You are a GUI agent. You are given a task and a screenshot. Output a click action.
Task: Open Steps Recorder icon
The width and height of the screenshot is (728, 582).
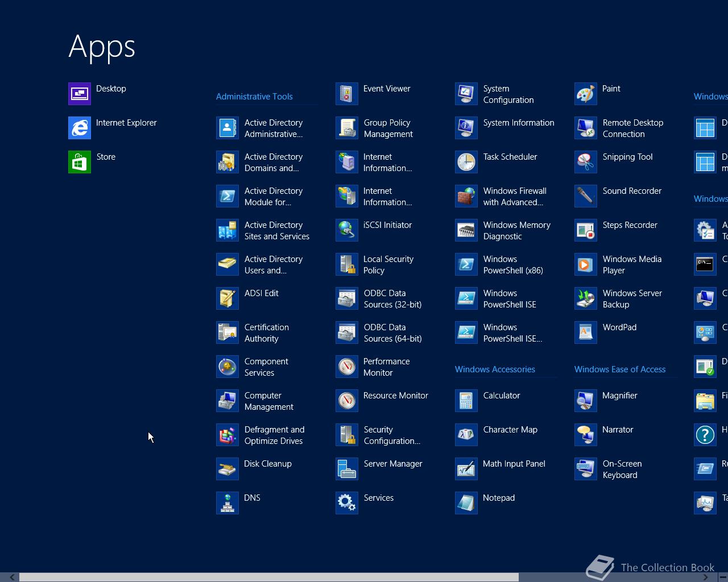click(x=586, y=230)
